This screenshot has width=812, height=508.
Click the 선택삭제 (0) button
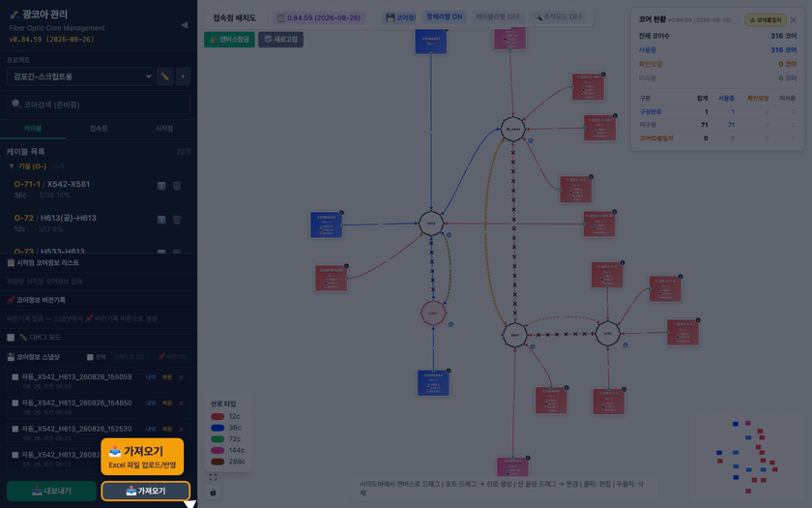pyautogui.click(x=129, y=357)
